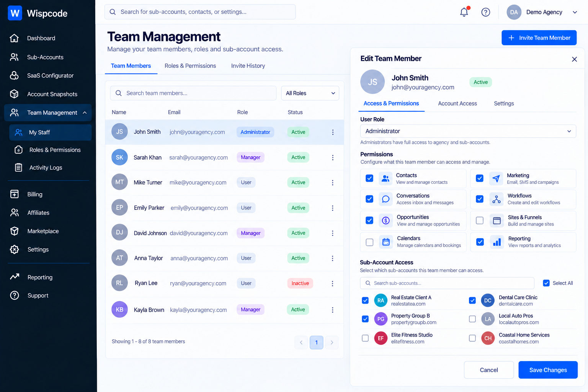The image size is (588, 392).
Task: Click John Smith's JS avatar in table
Action: click(119, 132)
